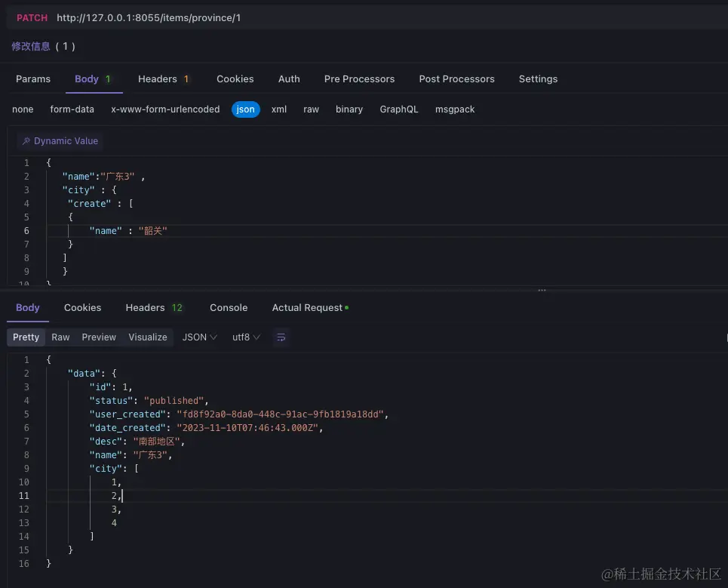Switch response view to Raw
The image size is (728, 588).
(60, 337)
